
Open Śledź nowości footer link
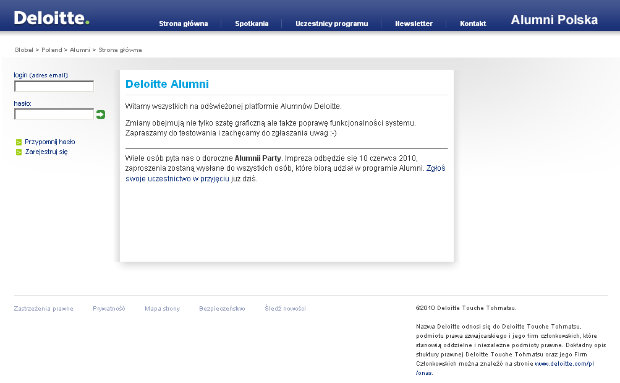click(285, 308)
